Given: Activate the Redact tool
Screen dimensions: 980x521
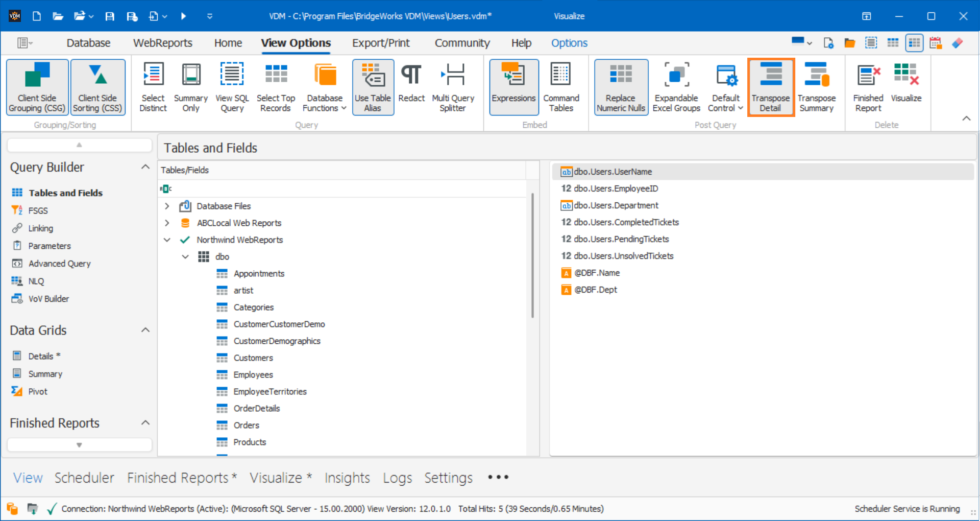Looking at the screenshot, I should point(411,87).
